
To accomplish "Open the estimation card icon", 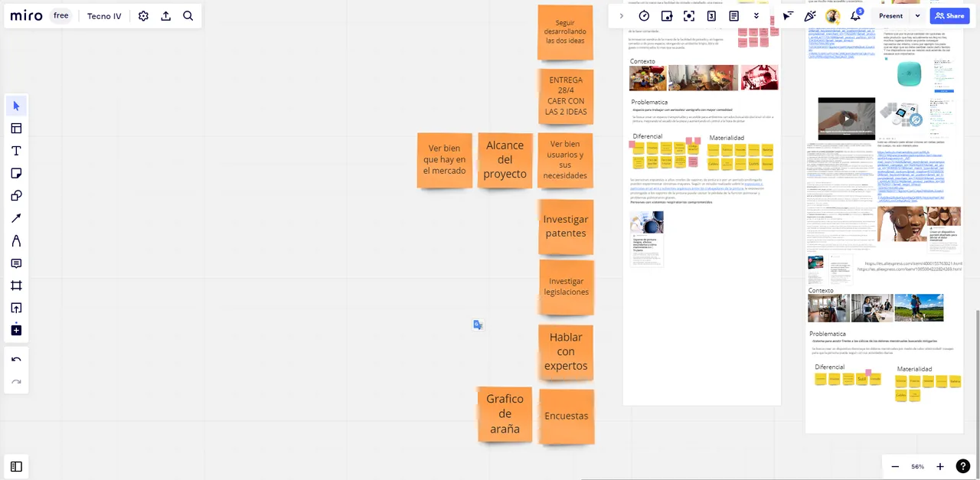I will pos(711,16).
